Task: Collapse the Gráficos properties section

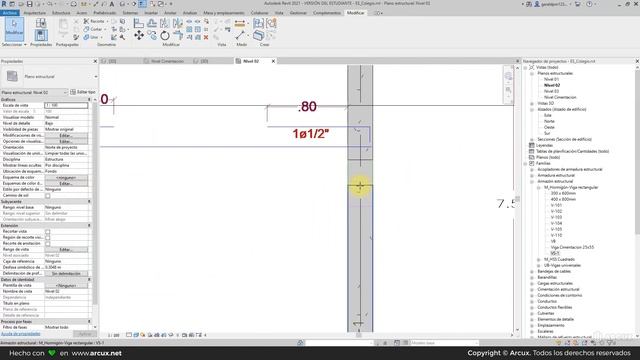Action: (89, 100)
